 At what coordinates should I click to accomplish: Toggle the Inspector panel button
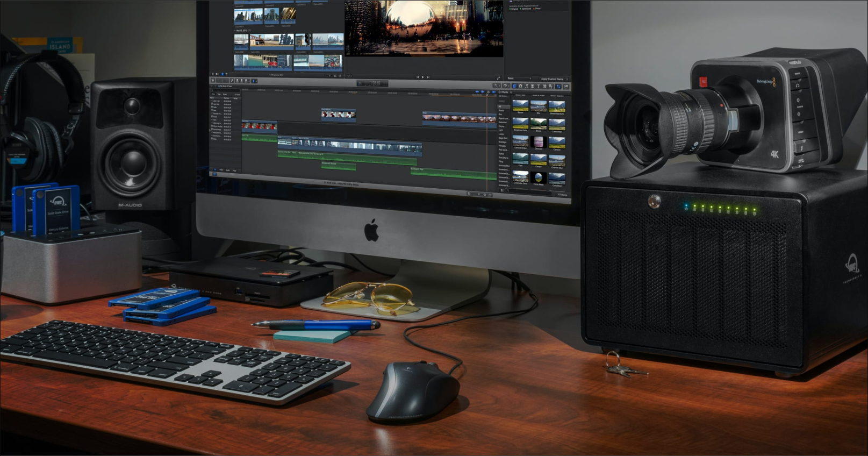(558, 87)
